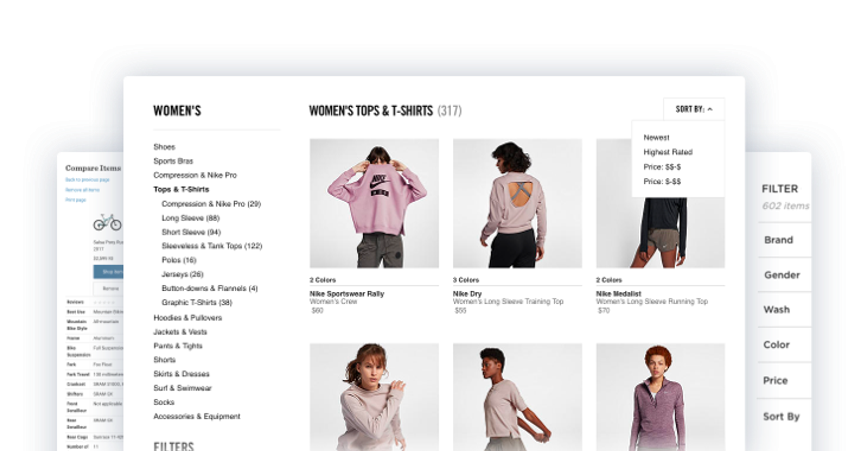The width and height of the screenshot is (868, 451).
Task: Open Jackets & Vests category
Action: click(x=180, y=332)
